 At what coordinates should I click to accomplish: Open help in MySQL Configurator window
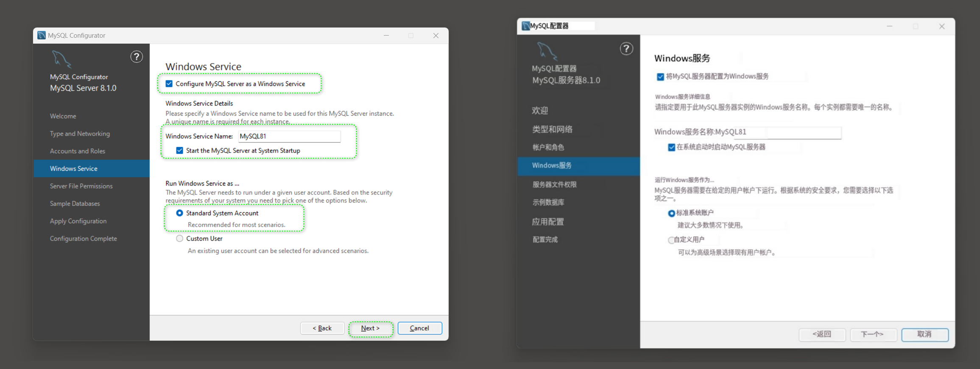click(136, 57)
